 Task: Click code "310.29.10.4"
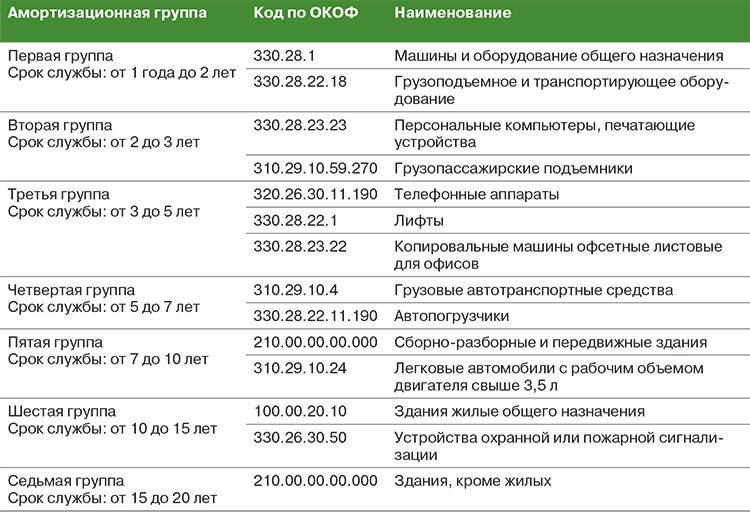[x=296, y=290]
